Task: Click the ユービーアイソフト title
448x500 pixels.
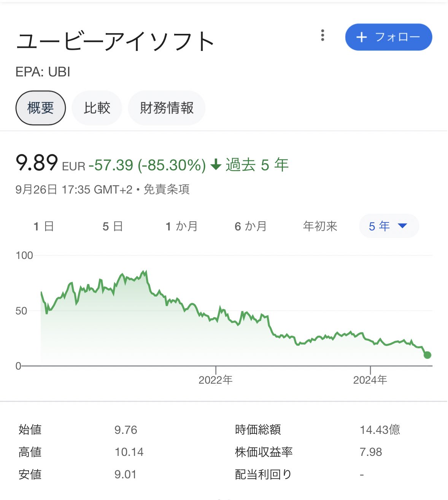Action: (116, 41)
